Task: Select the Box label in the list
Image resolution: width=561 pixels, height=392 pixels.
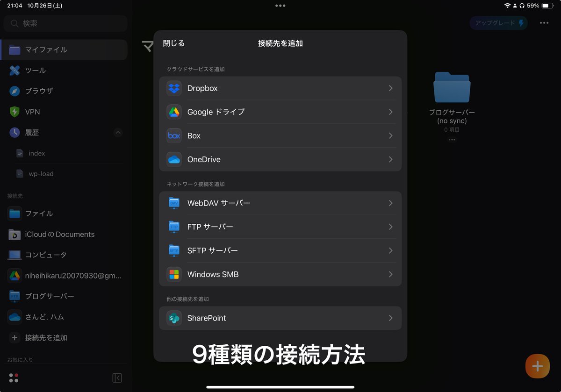Action: [194, 136]
